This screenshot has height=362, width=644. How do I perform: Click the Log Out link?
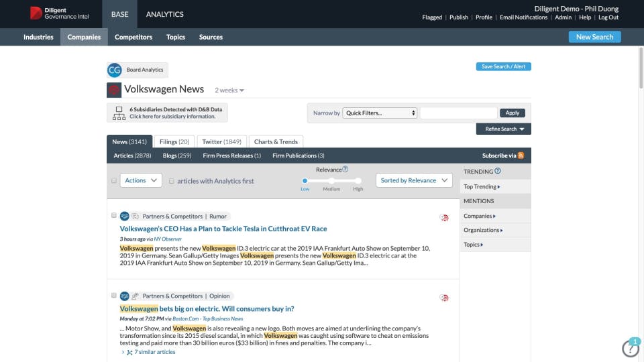click(608, 17)
